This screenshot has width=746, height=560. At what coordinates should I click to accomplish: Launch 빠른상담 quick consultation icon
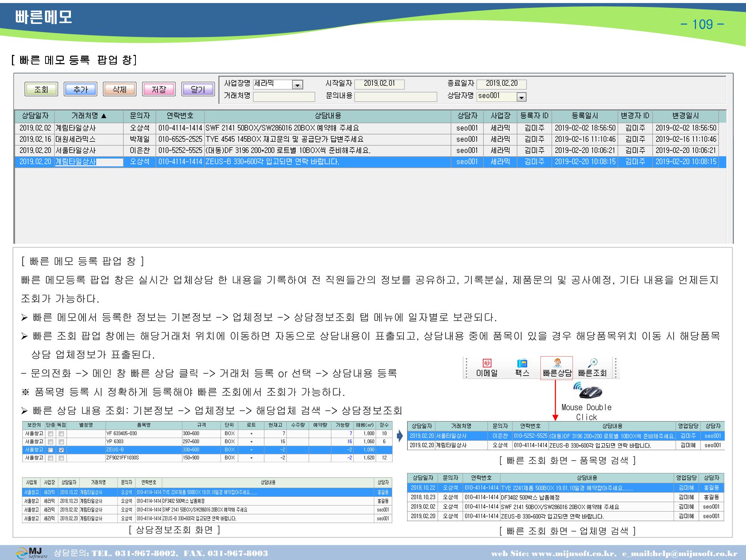[x=557, y=368]
